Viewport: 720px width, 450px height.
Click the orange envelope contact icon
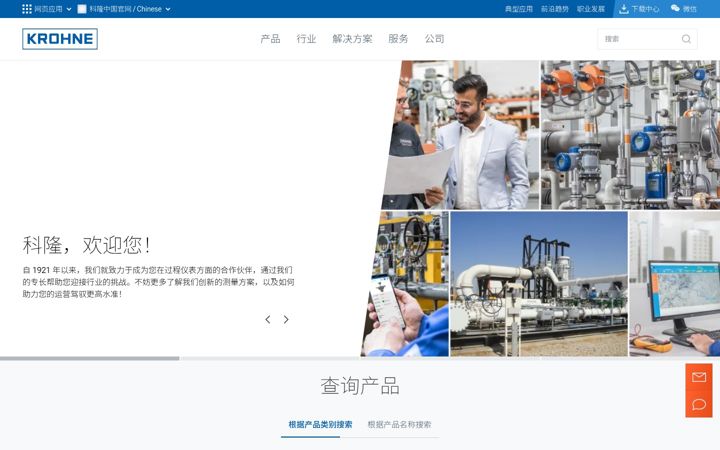(699, 377)
